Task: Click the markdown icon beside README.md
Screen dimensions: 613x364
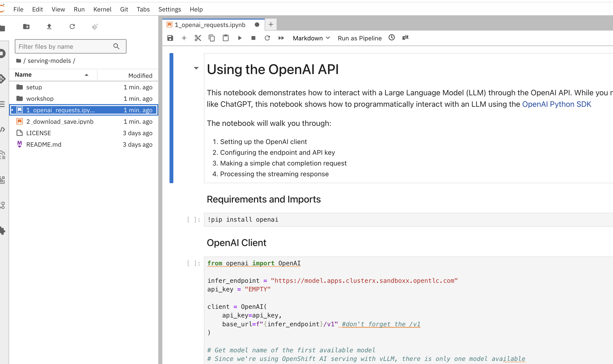Action: pyautogui.click(x=20, y=144)
